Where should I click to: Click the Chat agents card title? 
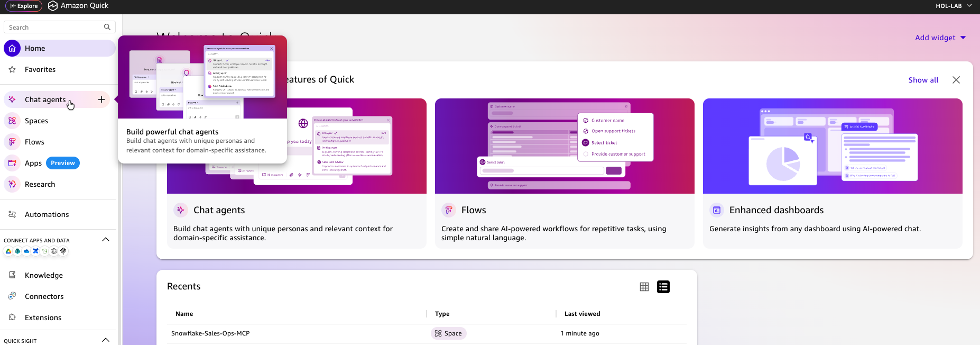click(x=219, y=210)
